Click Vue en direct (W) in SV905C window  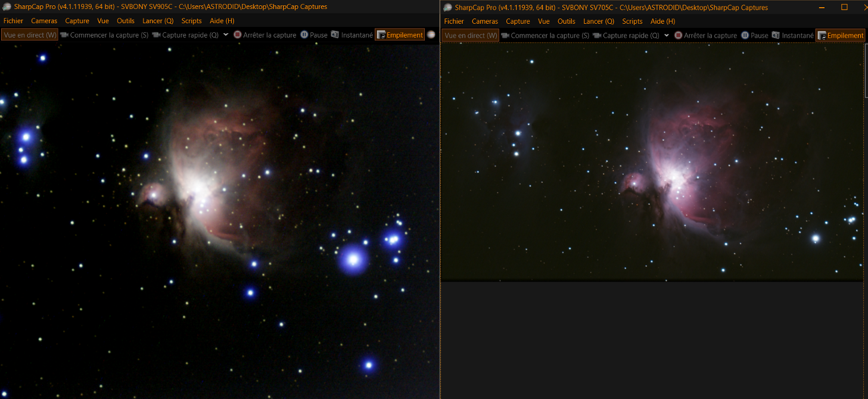[x=30, y=35]
